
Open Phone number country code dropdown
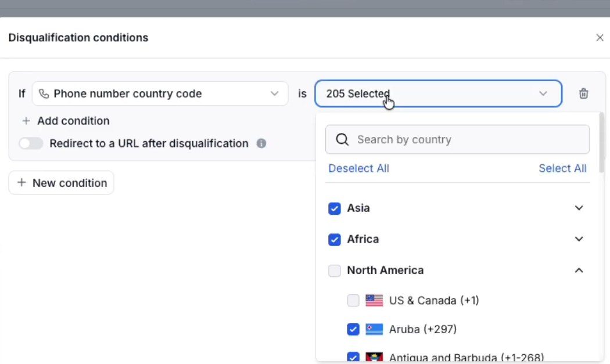click(160, 93)
